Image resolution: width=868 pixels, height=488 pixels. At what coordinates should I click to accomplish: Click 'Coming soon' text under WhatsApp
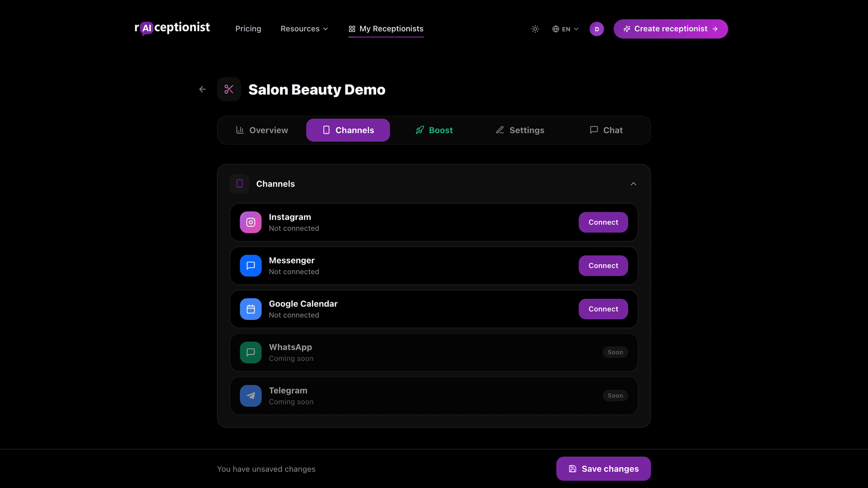coord(291,359)
